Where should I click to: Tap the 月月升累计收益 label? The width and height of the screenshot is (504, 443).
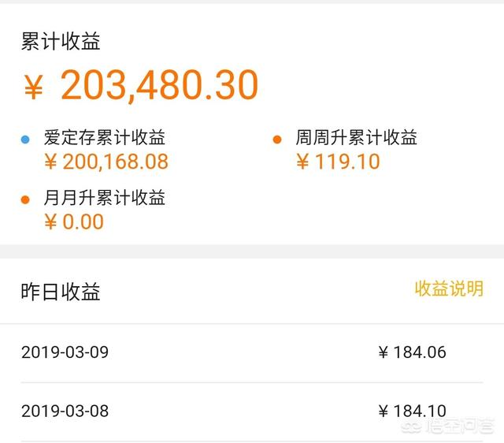click(105, 197)
